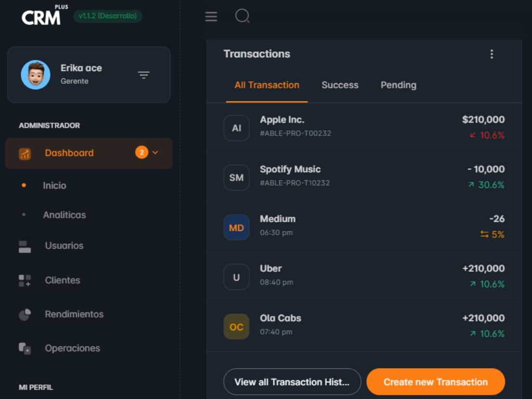Click the $210,000 amount for Apple Inc.
532x399 pixels.
point(483,119)
